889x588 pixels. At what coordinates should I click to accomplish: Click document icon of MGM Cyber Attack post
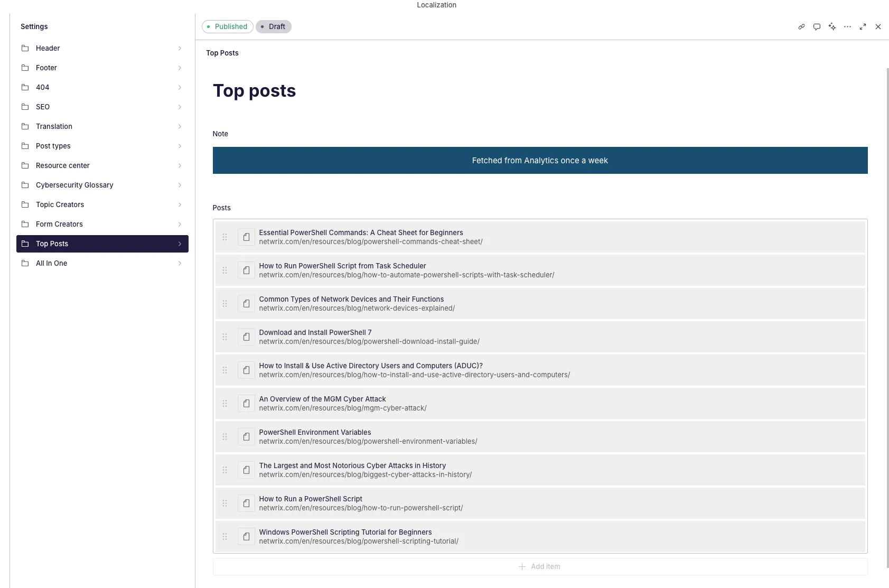pos(246,404)
